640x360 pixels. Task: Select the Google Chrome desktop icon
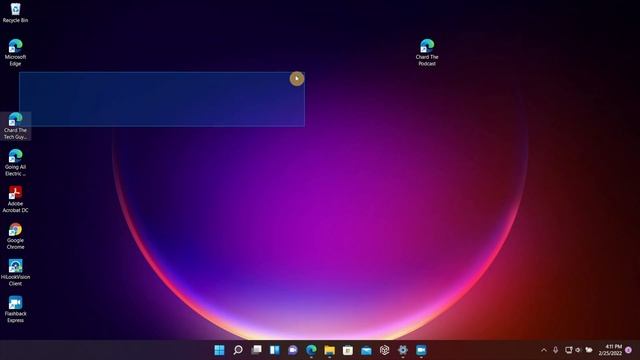pyautogui.click(x=15, y=236)
